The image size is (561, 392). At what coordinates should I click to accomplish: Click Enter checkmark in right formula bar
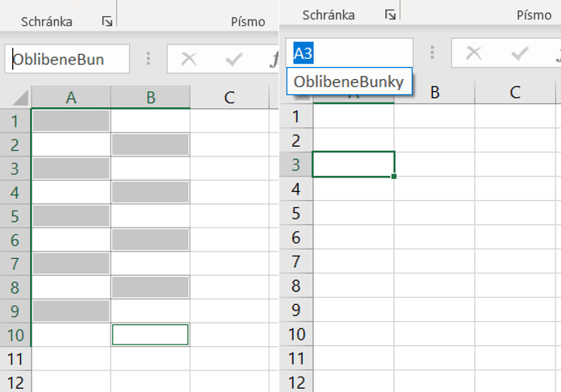(519, 53)
